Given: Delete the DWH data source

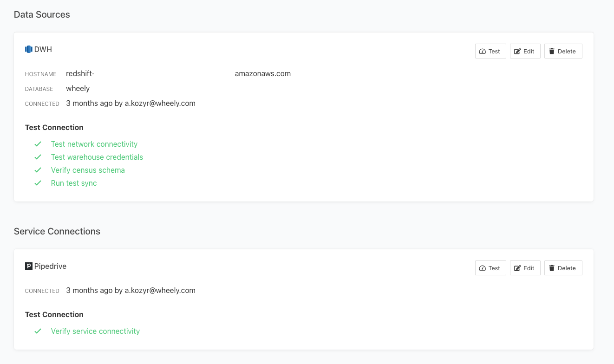Looking at the screenshot, I should (x=563, y=51).
